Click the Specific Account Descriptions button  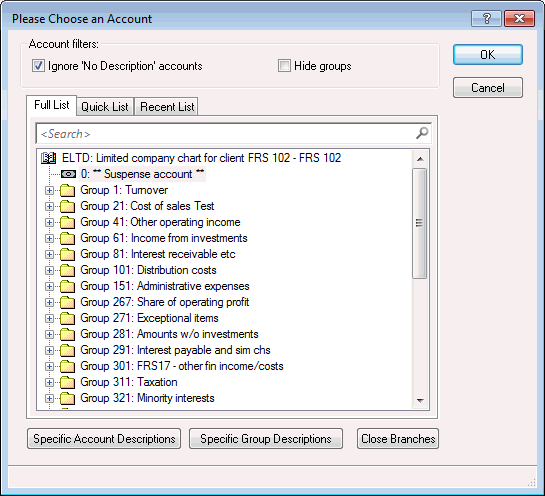(x=104, y=439)
